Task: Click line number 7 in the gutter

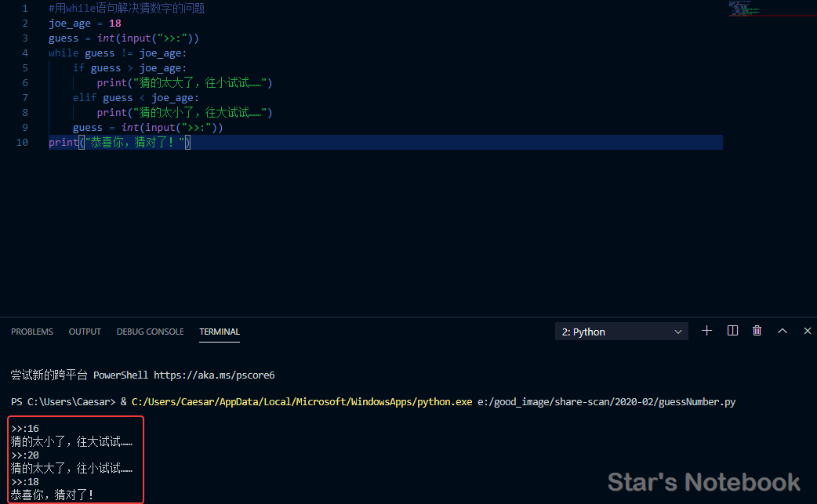Action: pyautogui.click(x=25, y=98)
